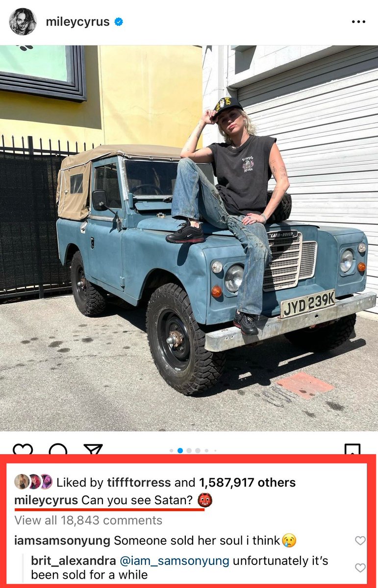Open the mileycyrus profile picture avatar

tap(23, 22)
